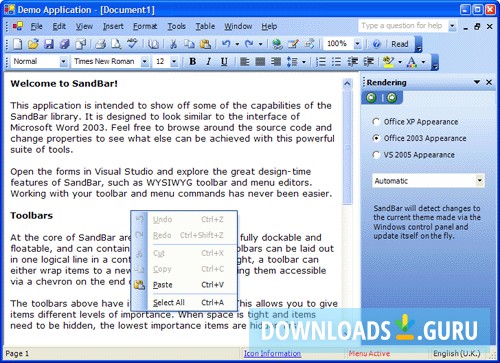Open Print Preview from the toolbar
500x363 pixels.
click(116, 44)
